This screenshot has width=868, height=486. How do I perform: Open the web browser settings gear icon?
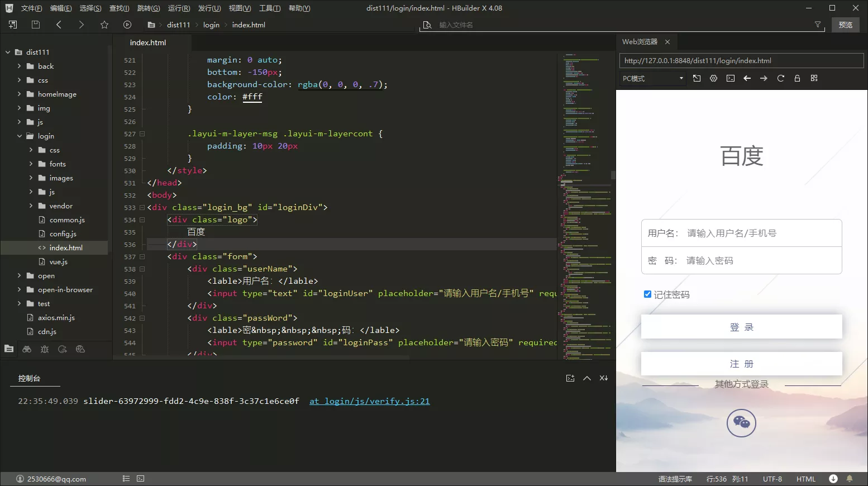click(x=714, y=78)
